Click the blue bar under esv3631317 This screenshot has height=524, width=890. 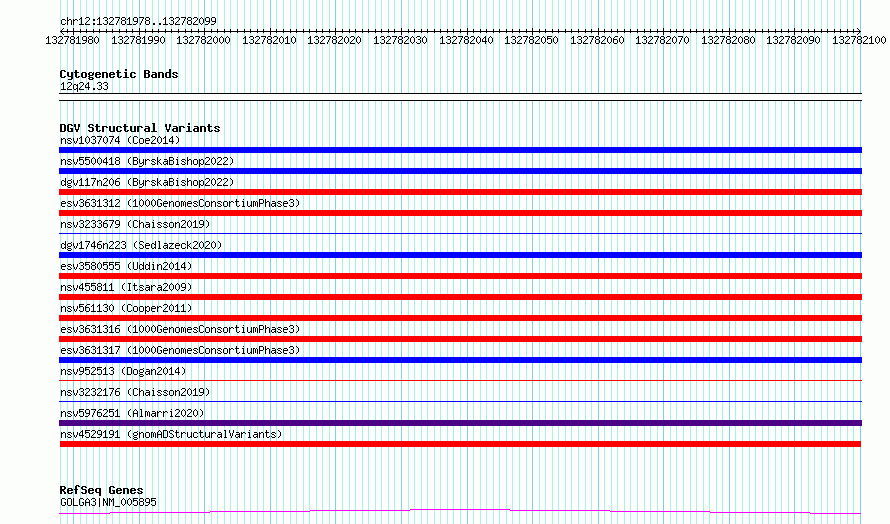pos(460,360)
